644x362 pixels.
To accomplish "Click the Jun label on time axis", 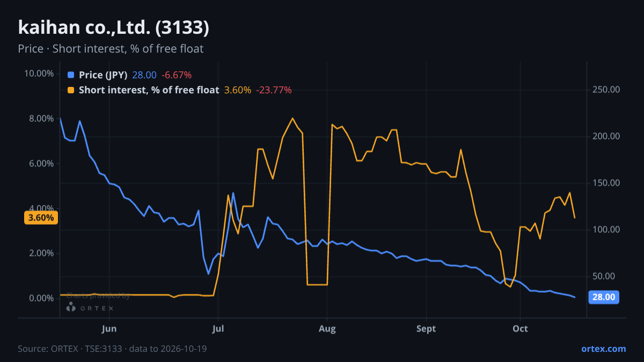I will pos(109,328).
